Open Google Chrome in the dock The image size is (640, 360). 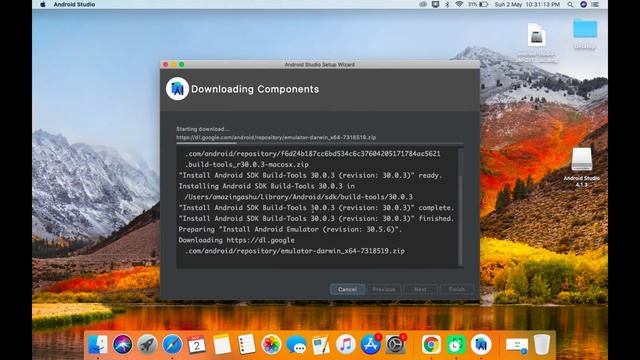431,345
